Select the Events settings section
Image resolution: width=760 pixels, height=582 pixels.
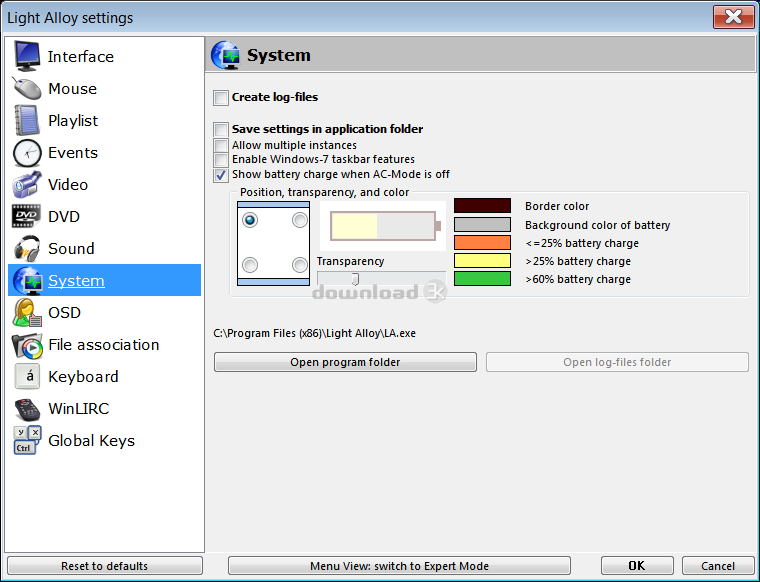click(x=73, y=153)
